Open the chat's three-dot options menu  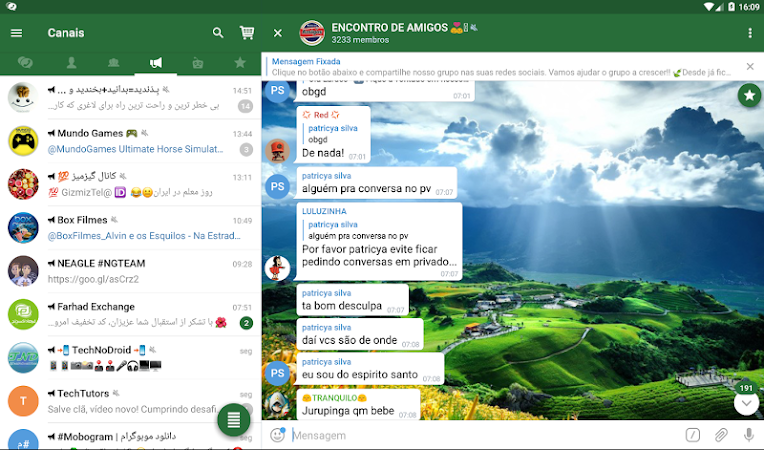(x=749, y=33)
